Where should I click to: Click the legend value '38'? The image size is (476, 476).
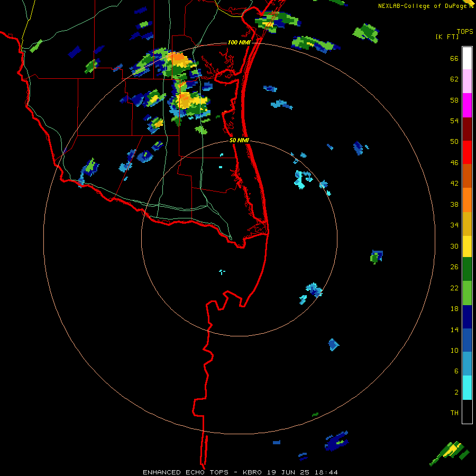(454, 205)
